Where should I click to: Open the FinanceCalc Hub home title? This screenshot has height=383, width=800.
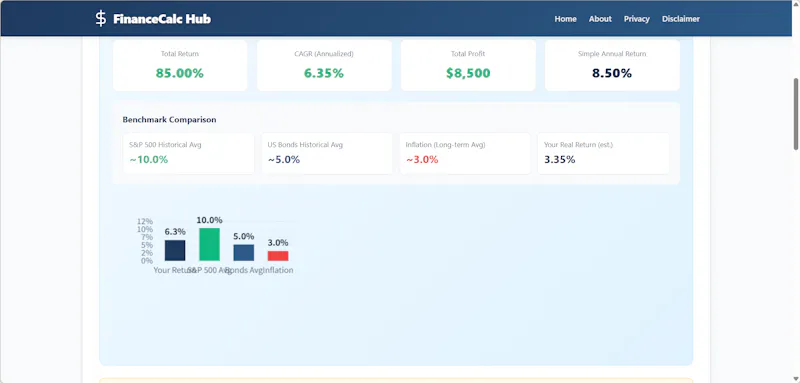[162, 19]
